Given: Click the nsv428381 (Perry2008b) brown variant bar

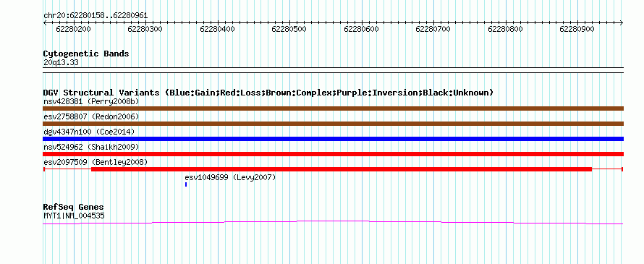Looking at the screenshot, I should pyautogui.click(x=333, y=108).
